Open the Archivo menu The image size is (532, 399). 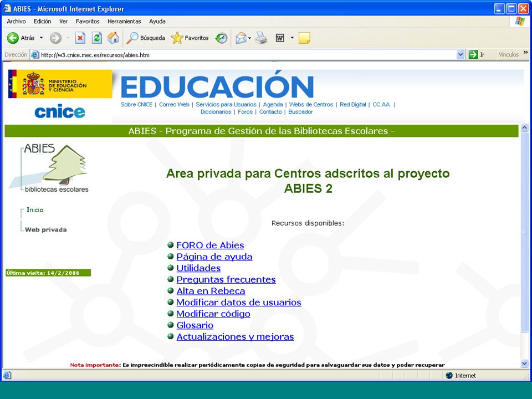click(x=16, y=22)
